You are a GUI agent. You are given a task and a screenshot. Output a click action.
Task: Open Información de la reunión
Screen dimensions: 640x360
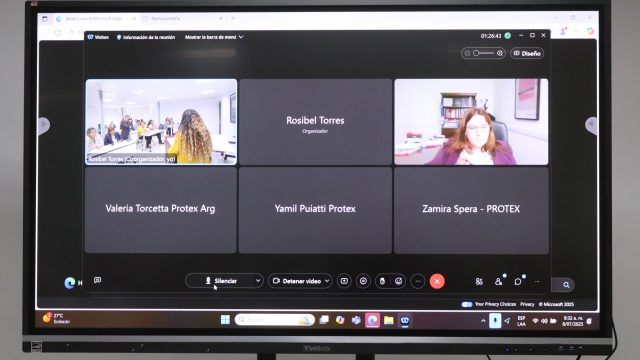coord(146,37)
